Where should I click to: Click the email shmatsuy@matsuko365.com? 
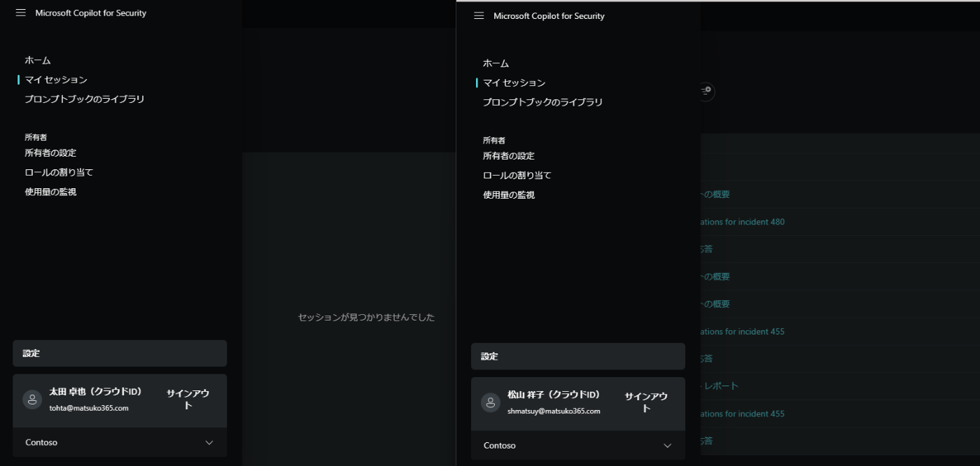pos(554,411)
